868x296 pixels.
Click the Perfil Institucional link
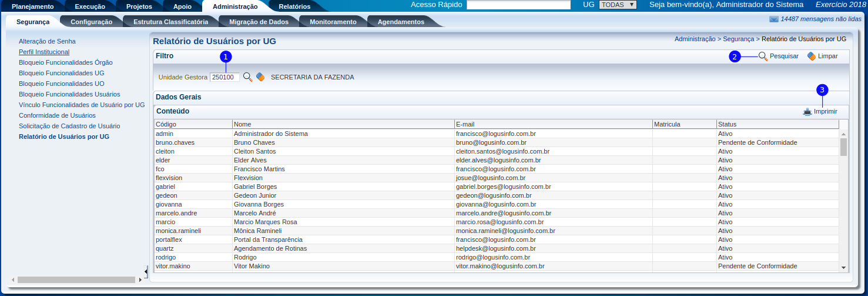(x=44, y=52)
